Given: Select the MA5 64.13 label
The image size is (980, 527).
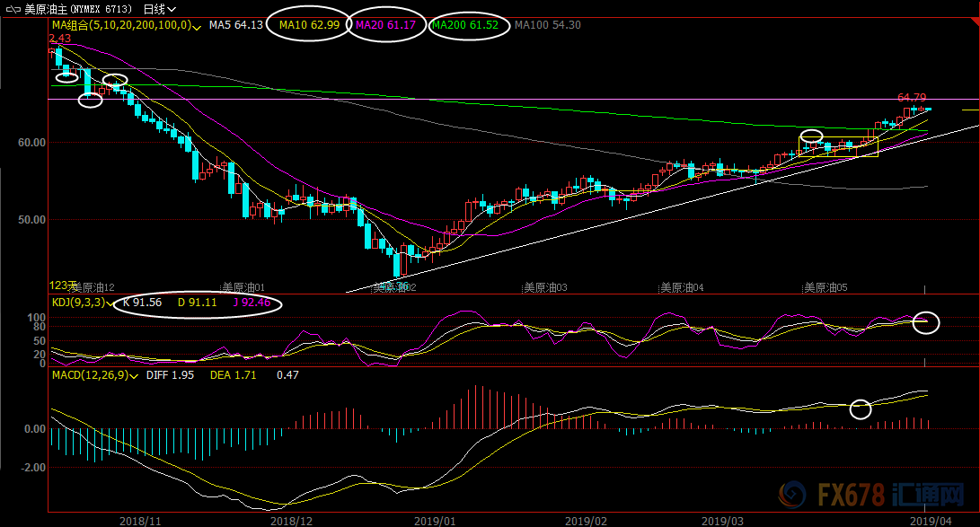Looking at the screenshot, I should pyautogui.click(x=235, y=25).
